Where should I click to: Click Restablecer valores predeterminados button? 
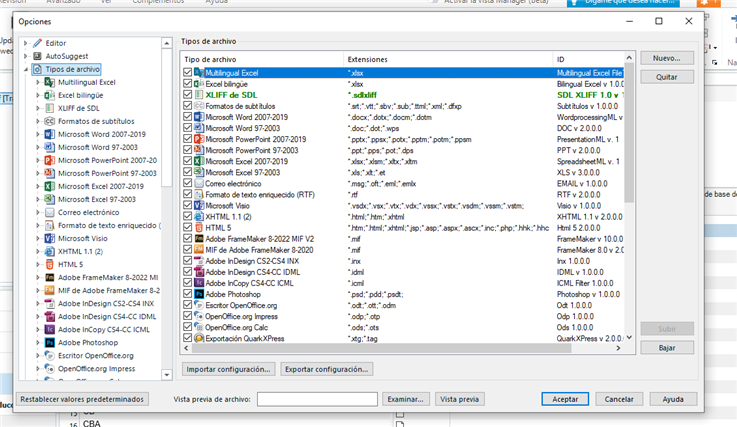click(82, 399)
